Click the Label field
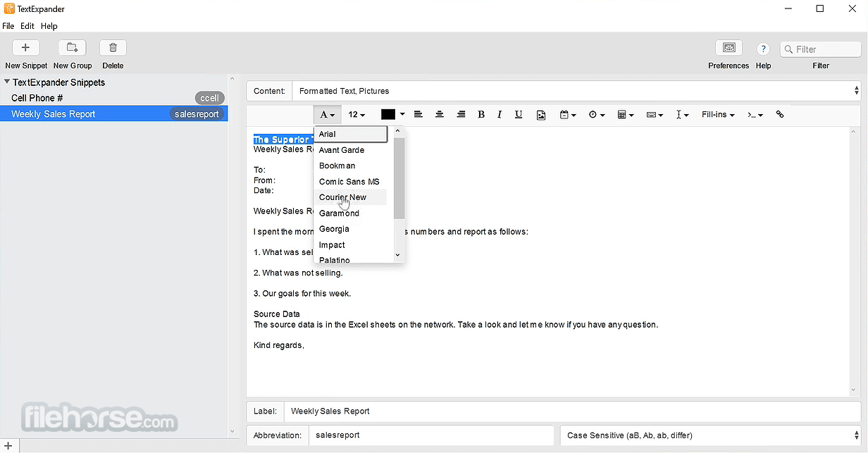 572,411
